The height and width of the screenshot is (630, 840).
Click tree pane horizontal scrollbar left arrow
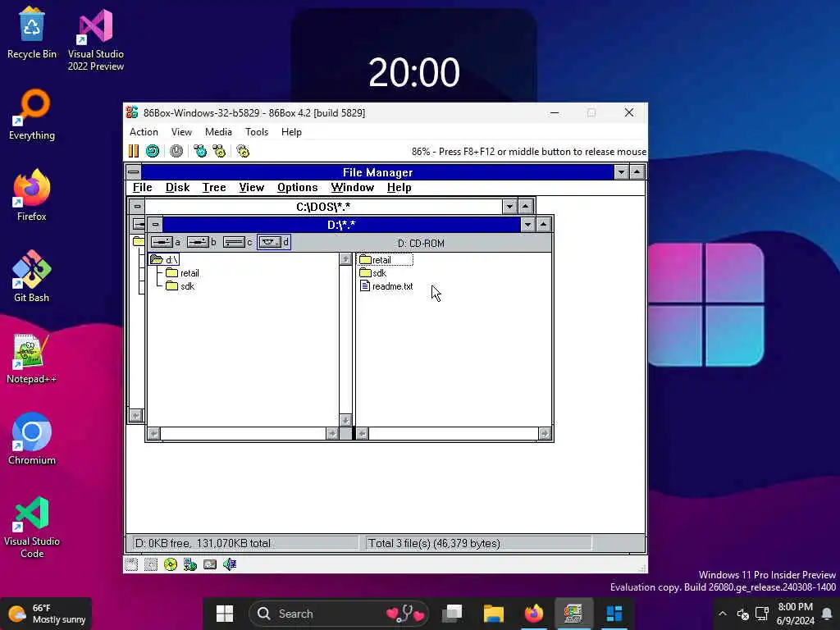(153, 433)
